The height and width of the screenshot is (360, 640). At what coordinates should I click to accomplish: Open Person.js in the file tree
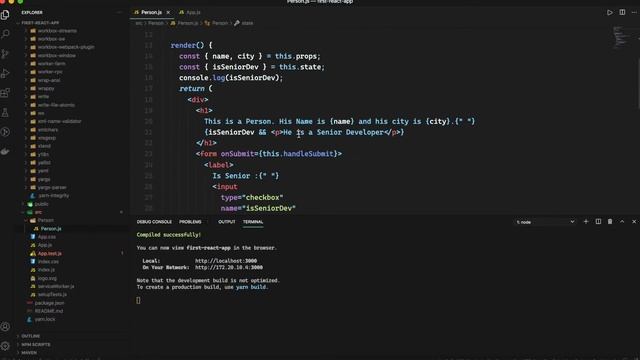click(51, 229)
